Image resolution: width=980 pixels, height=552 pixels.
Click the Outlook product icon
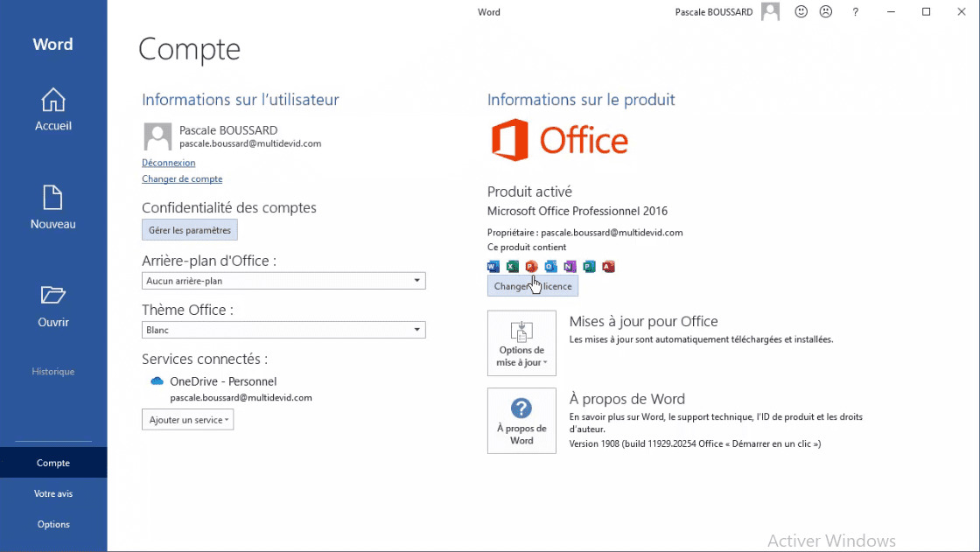click(551, 266)
